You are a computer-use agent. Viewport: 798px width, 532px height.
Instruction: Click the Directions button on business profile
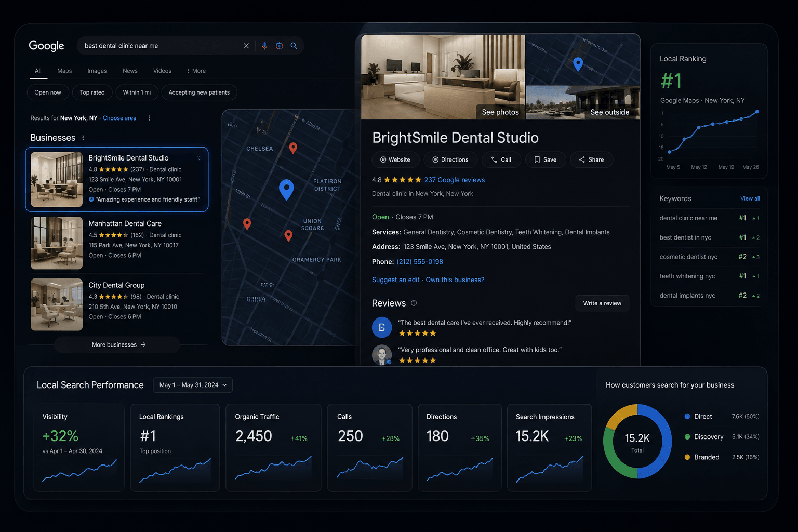450,159
